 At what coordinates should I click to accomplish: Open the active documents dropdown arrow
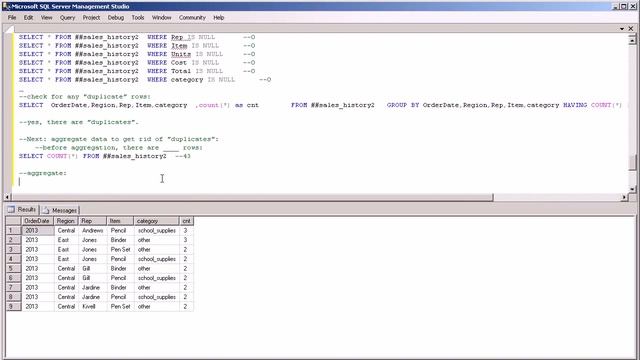[x=622, y=29]
